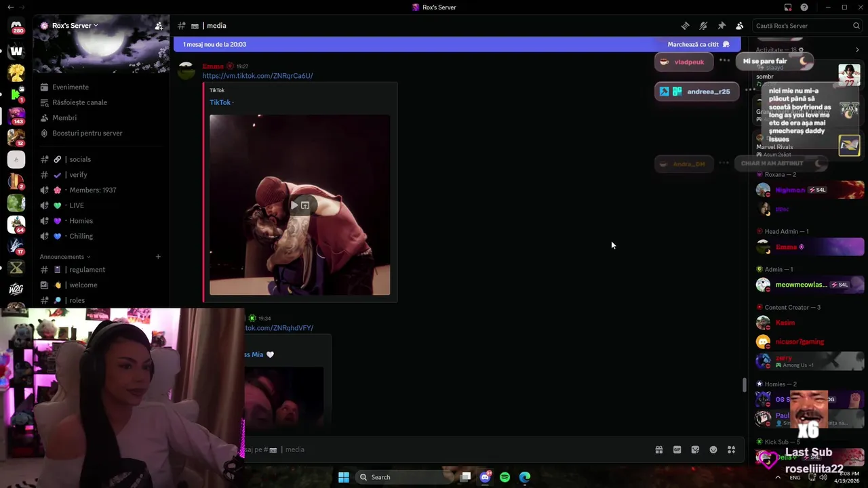Click Emma's username in the message
Image resolution: width=868 pixels, height=488 pixels.
click(x=213, y=66)
